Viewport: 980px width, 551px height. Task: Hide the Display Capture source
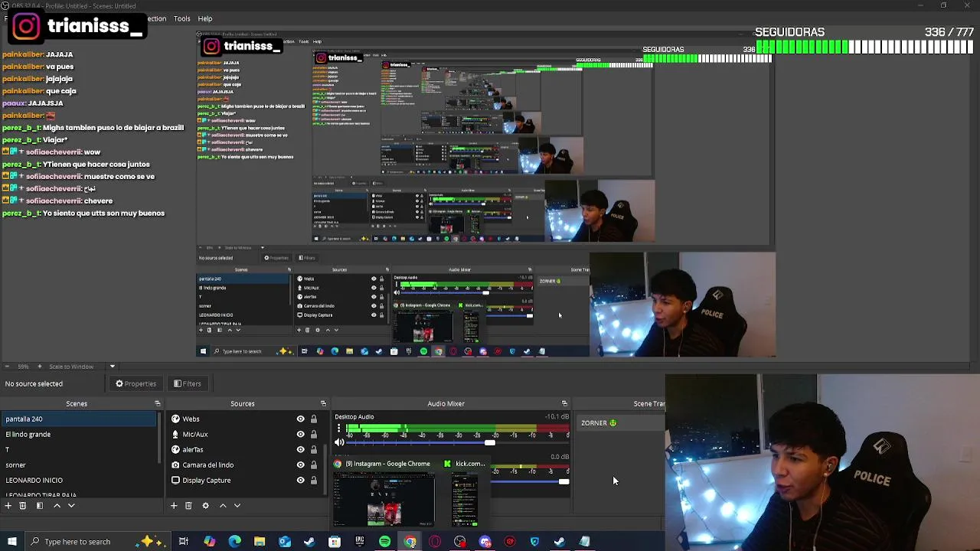pyautogui.click(x=300, y=480)
